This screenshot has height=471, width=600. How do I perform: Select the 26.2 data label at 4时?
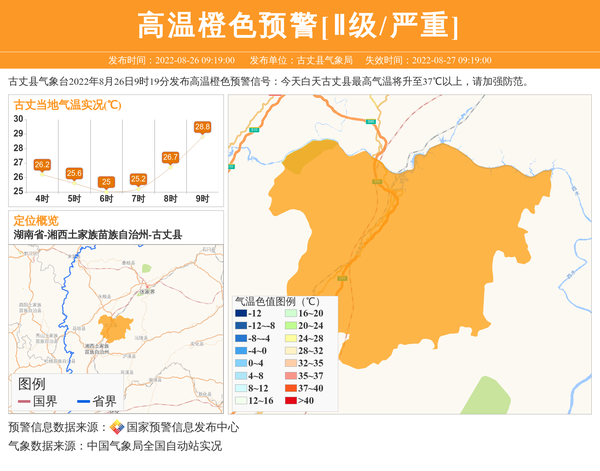pos(42,164)
